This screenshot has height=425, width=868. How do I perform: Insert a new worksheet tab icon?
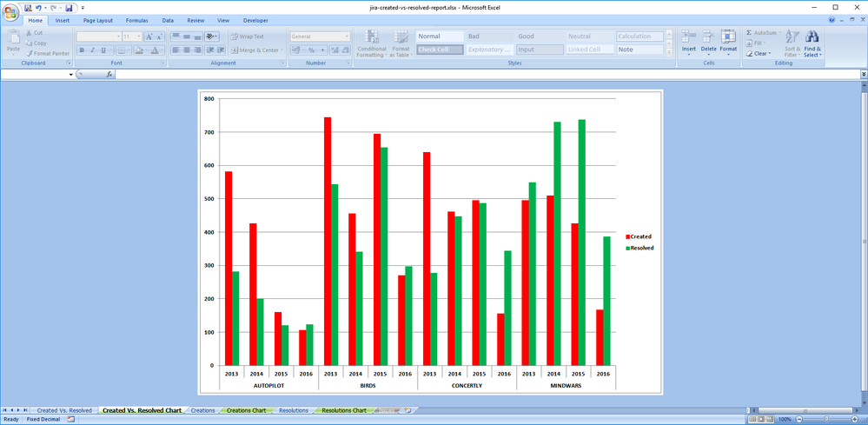click(x=407, y=410)
